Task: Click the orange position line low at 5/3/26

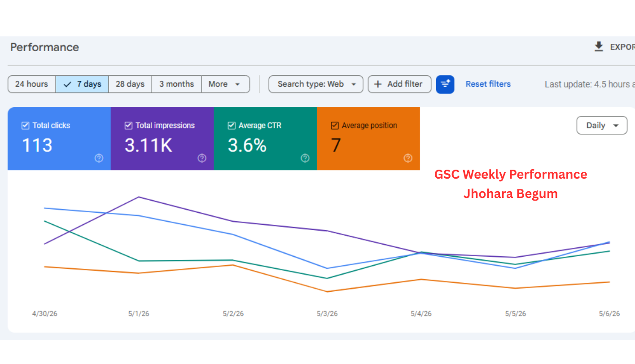Action: click(x=327, y=292)
